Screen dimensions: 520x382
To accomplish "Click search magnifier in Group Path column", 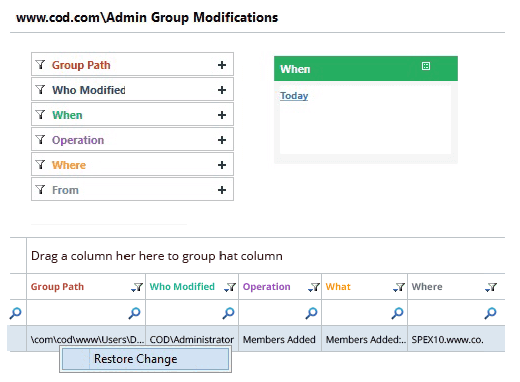I will click(134, 313).
